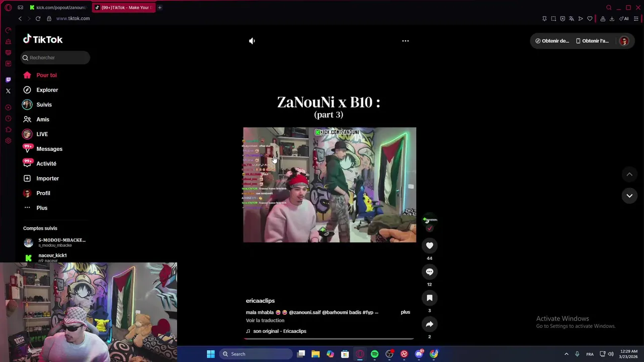Open Windows Start menu
644x362 pixels.
click(211, 354)
